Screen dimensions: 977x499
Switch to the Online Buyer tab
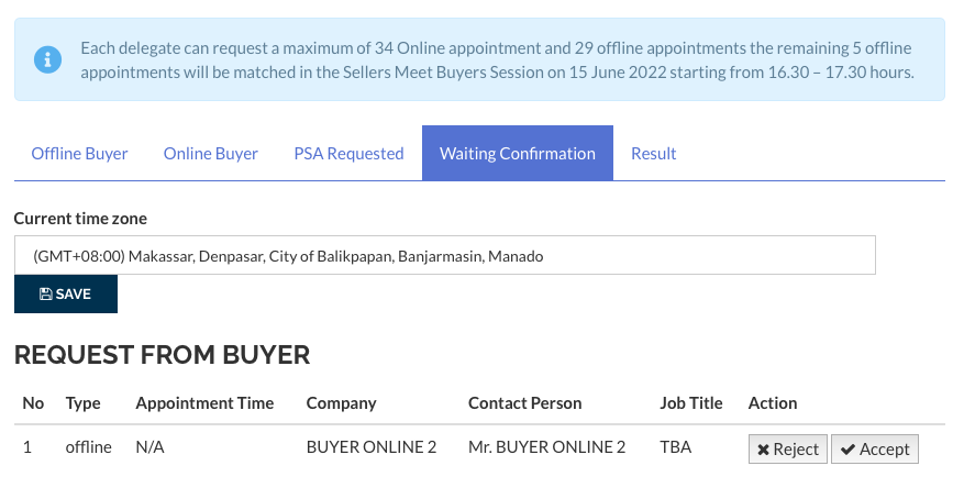(211, 153)
